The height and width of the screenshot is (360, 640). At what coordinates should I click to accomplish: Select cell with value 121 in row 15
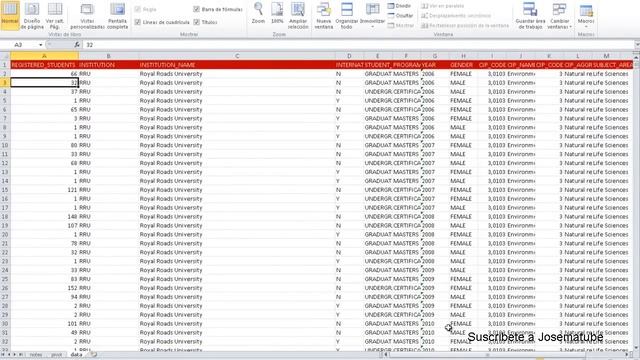44,190
